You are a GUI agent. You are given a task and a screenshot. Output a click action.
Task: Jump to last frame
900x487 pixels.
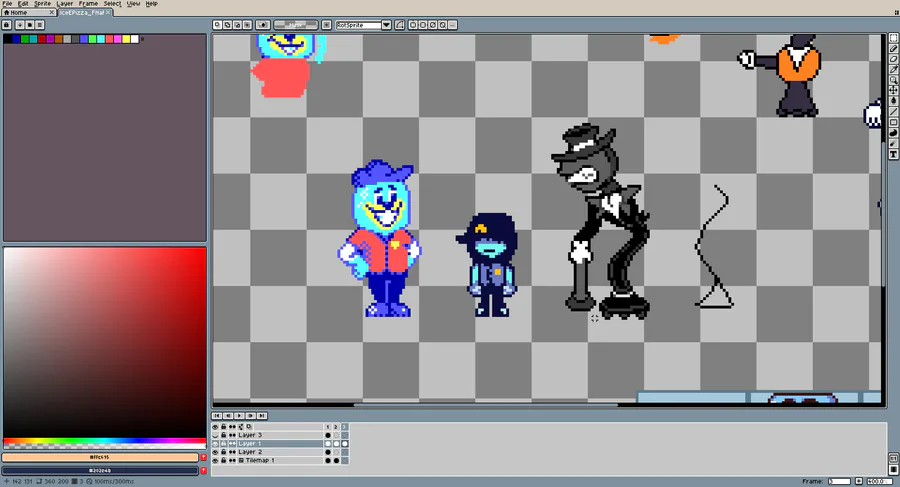tap(262, 416)
